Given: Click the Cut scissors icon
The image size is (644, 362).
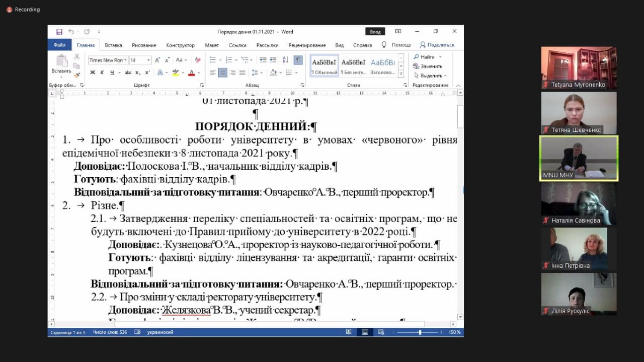Looking at the screenshot, I should coord(77,57).
